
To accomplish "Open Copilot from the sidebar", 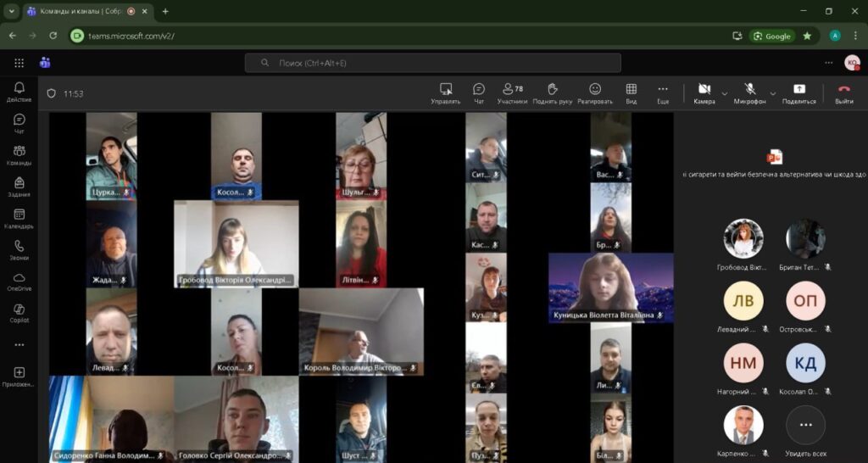I will coord(19,313).
